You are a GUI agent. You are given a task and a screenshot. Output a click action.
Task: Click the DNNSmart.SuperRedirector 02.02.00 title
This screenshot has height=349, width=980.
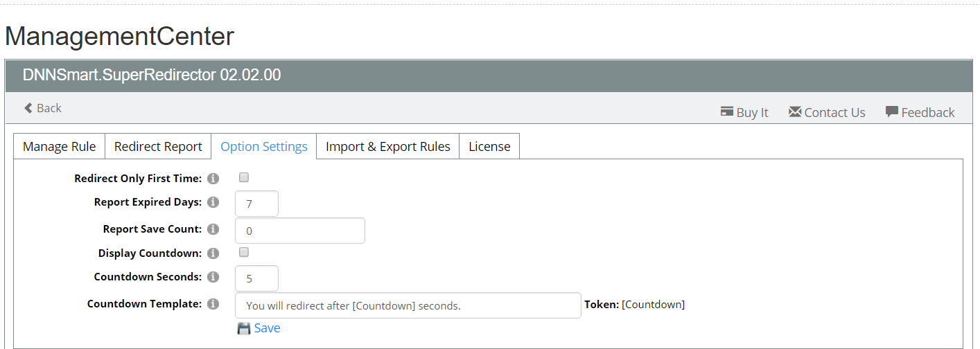(152, 75)
